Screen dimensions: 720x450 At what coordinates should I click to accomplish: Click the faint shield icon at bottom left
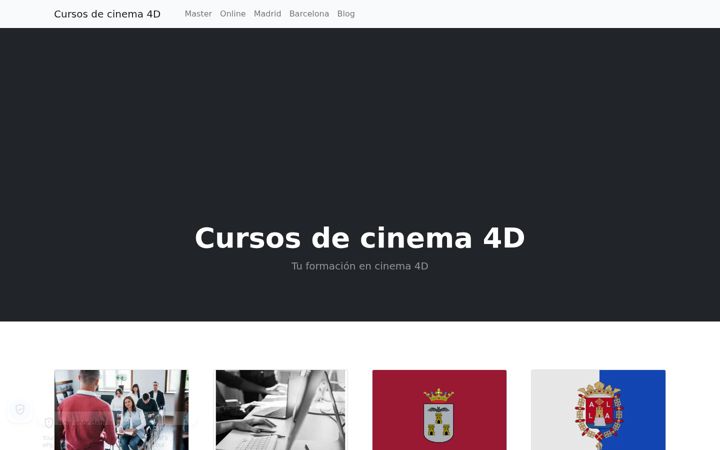pos(20,409)
